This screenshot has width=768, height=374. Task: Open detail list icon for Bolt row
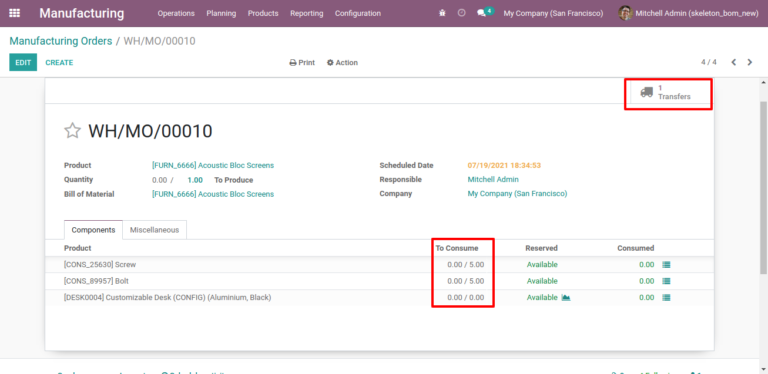pos(666,281)
